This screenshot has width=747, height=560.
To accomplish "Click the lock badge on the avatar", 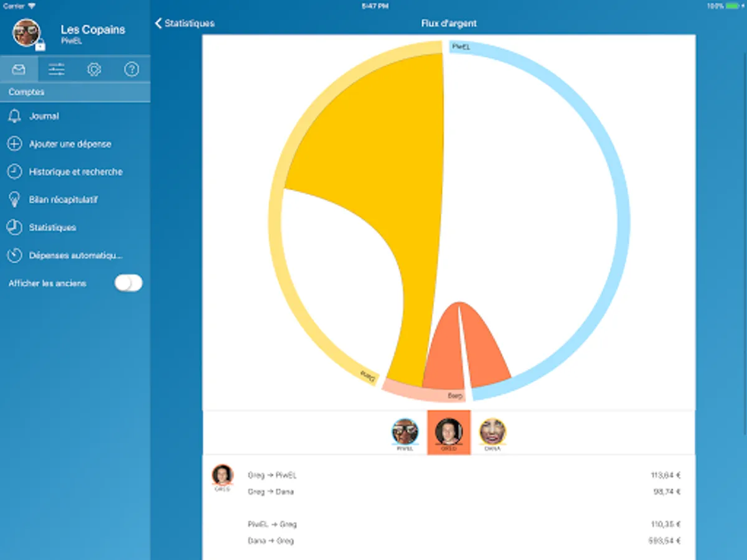I will point(40,45).
